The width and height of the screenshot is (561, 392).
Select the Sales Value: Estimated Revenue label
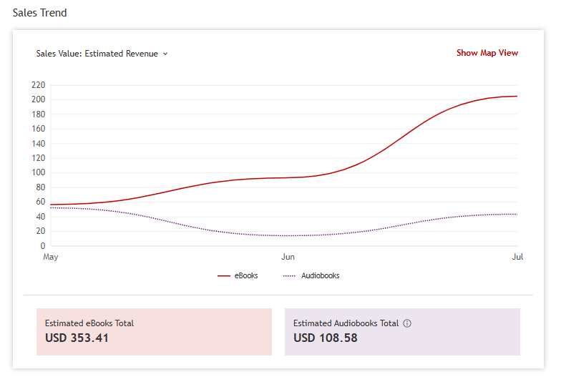tap(97, 54)
